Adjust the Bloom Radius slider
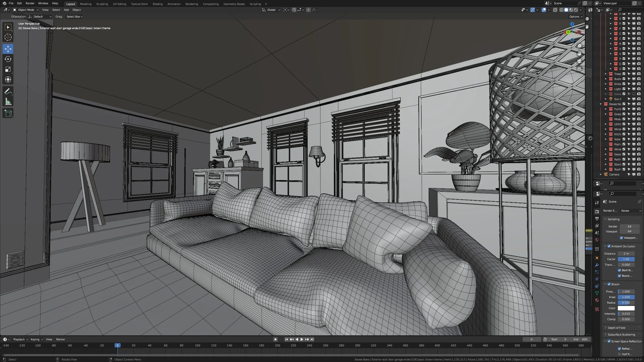The image size is (644, 362). (x=626, y=303)
